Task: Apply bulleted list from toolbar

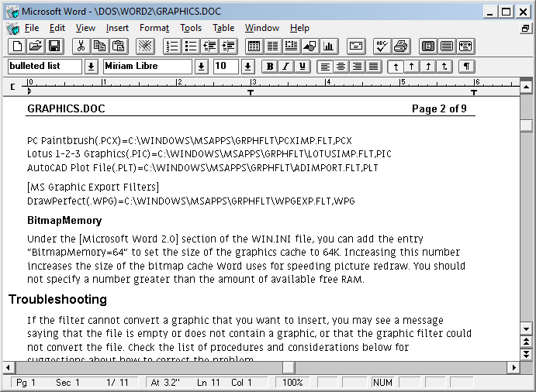Action: pyautogui.click(x=191, y=46)
